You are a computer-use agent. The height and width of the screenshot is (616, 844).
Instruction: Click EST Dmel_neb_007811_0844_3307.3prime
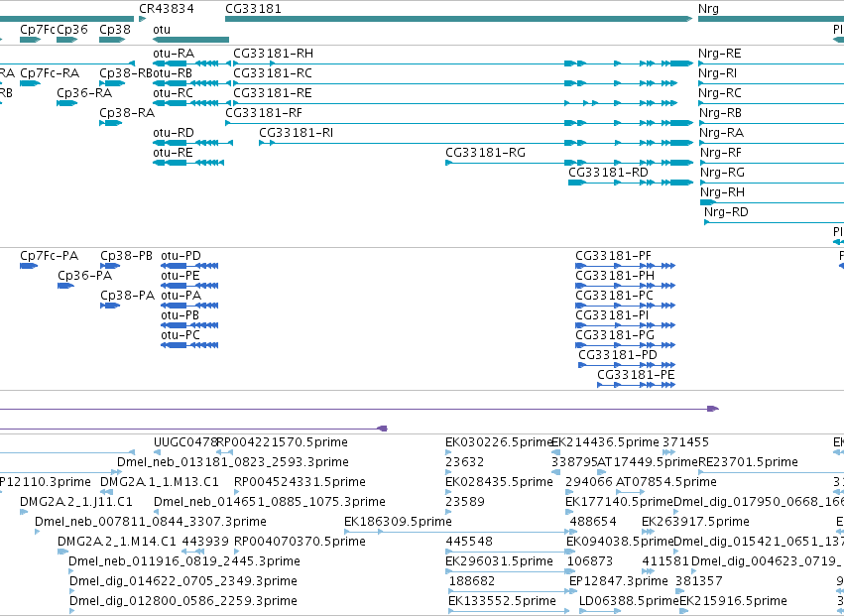pyautogui.click(x=151, y=523)
